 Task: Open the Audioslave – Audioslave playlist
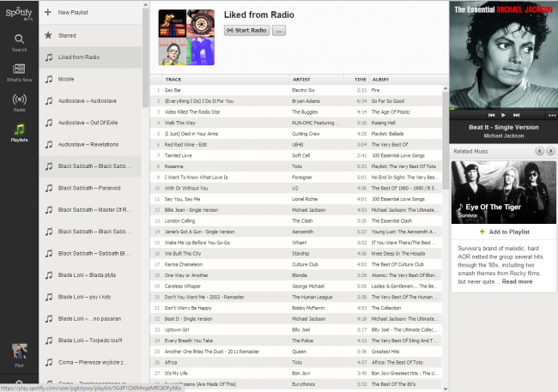pos(90,100)
